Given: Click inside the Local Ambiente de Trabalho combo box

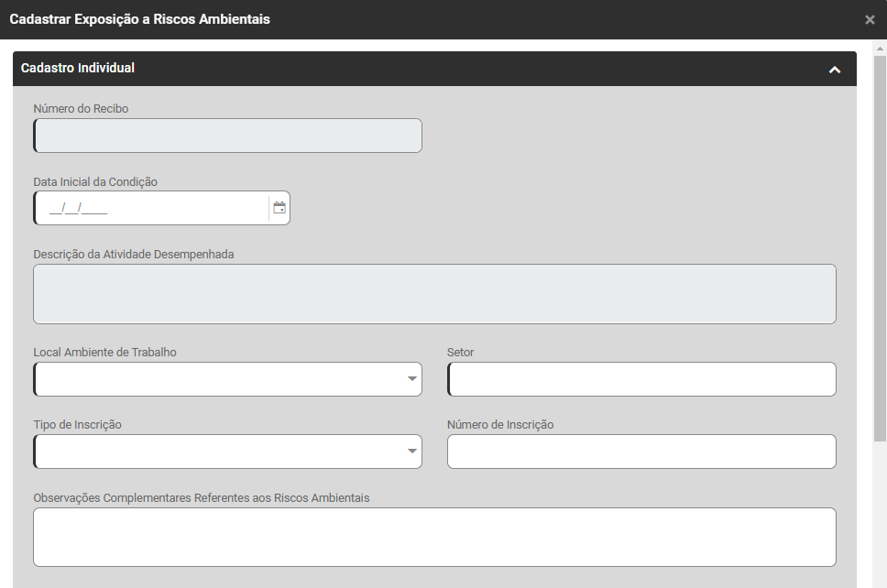Looking at the screenshot, I should coord(218,379).
